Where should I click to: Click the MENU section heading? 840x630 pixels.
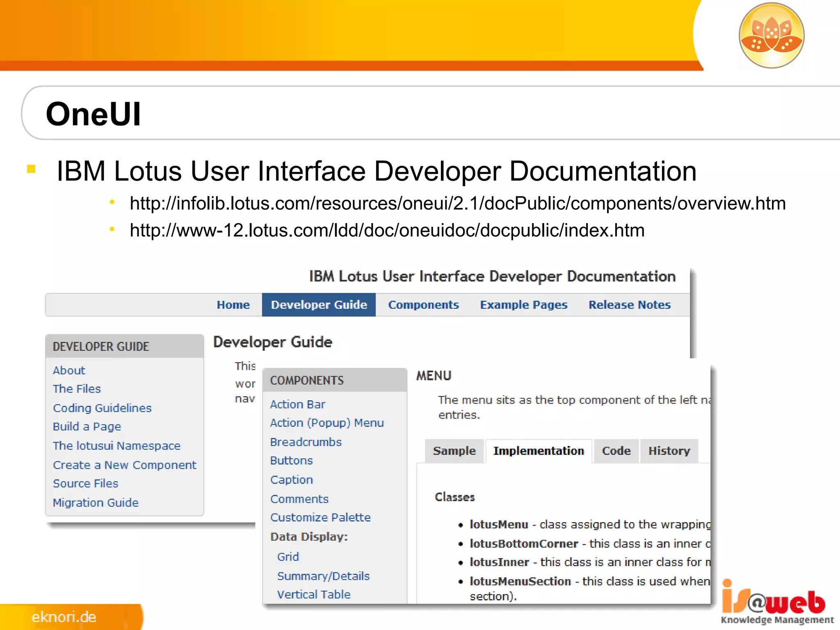434,376
